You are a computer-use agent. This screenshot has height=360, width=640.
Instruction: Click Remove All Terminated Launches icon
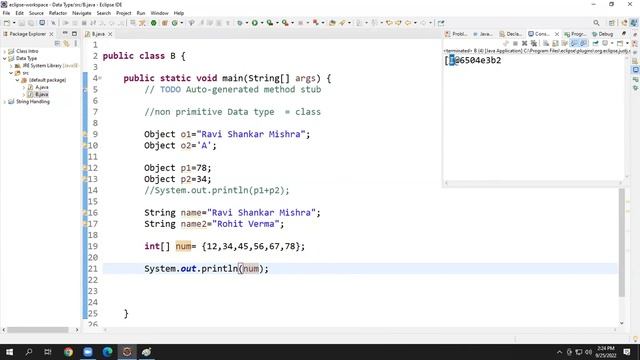tap(533, 43)
